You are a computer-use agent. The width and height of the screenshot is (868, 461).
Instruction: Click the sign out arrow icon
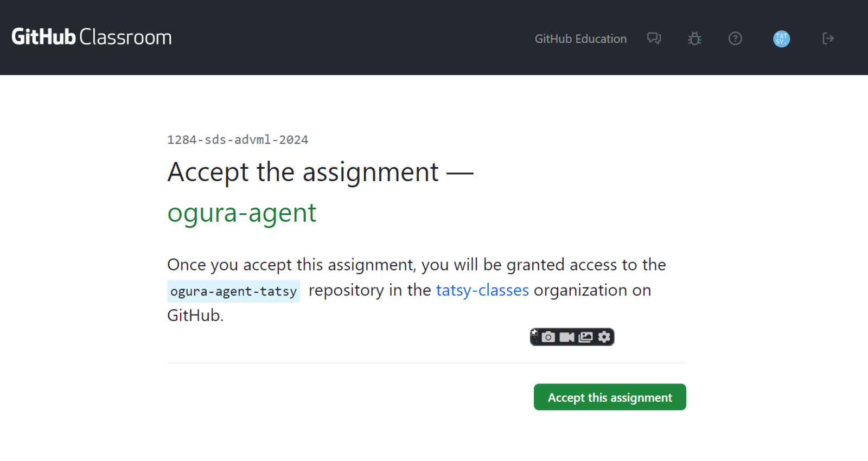coord(828,39)
